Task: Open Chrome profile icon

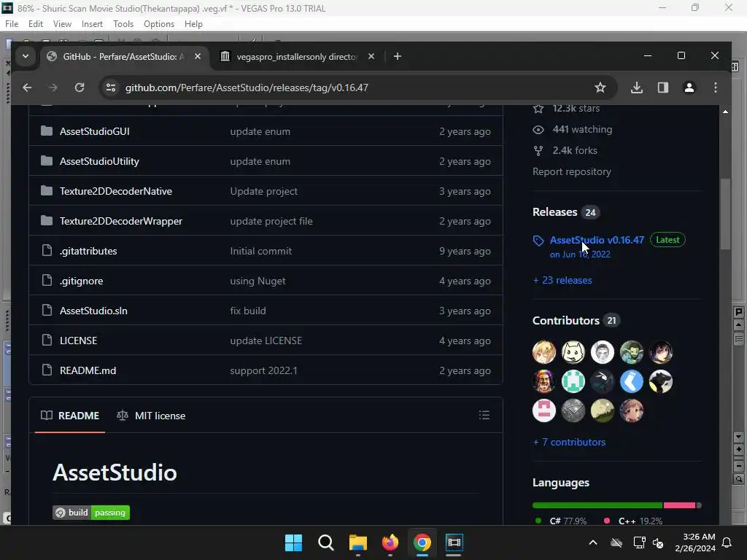Action: (689, 87)
